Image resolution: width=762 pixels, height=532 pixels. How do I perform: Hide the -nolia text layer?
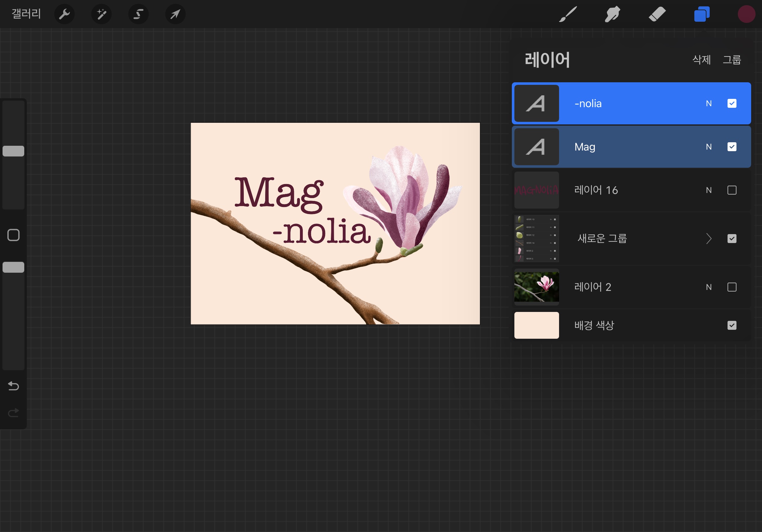tap(732, 103)
